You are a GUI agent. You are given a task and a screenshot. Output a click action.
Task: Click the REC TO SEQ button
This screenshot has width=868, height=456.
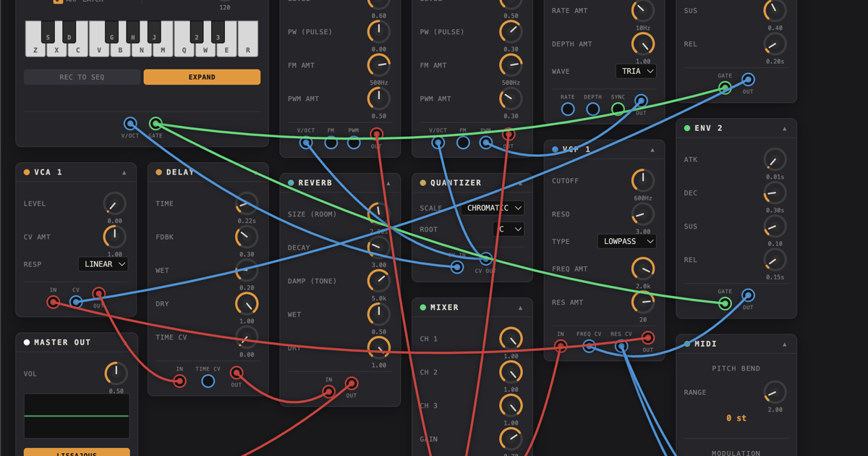(x=82, y=77)
